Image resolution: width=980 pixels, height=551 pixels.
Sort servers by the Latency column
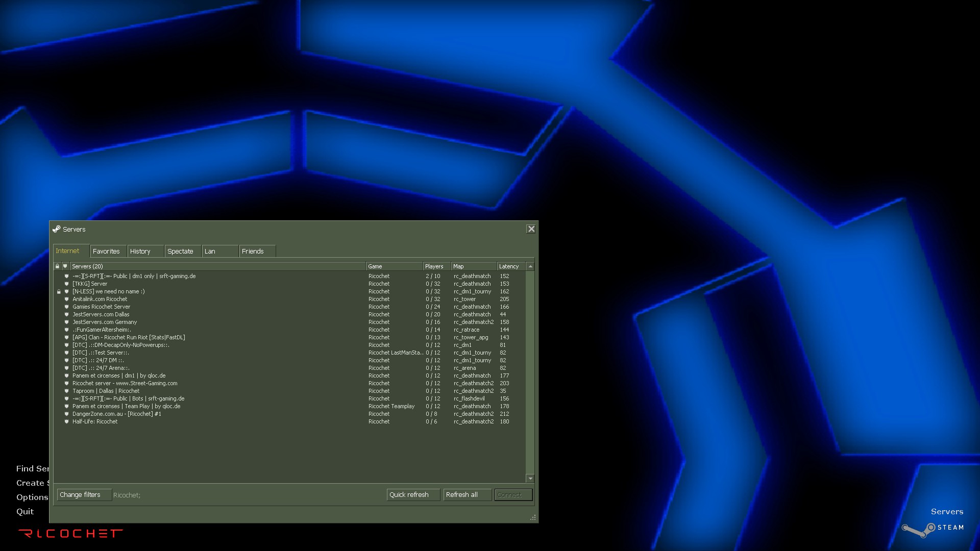tap(509, 266)
